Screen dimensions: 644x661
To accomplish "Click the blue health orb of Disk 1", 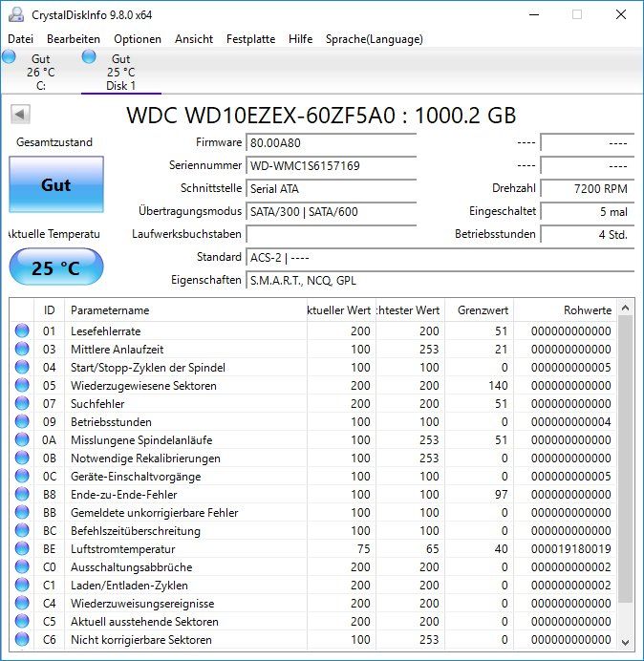I will click(x=89, y=56).
